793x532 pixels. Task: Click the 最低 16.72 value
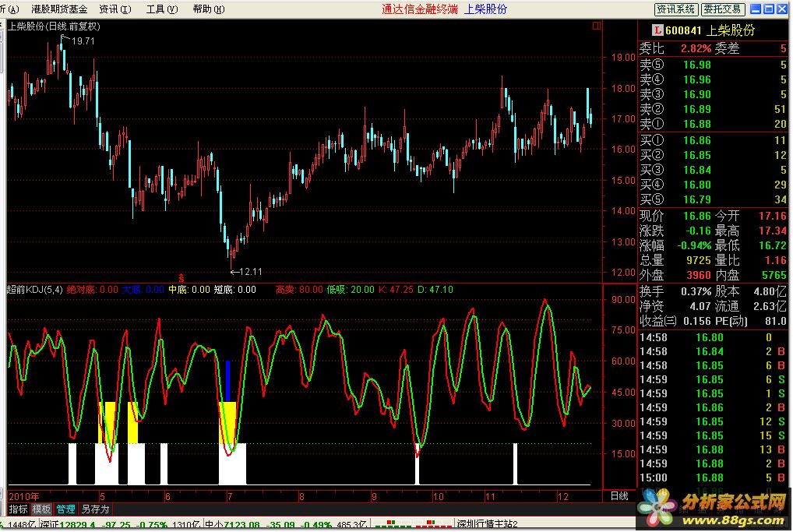tap(772, 245)
